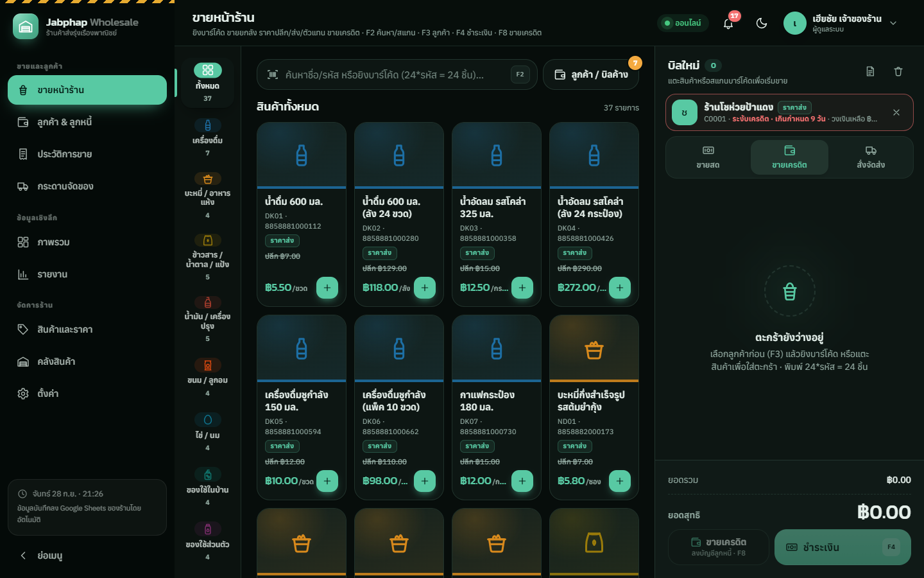Click the ลูกค้า / บิลค้าง button
This screenshot has width=924, height=578.
click(591, 74)
